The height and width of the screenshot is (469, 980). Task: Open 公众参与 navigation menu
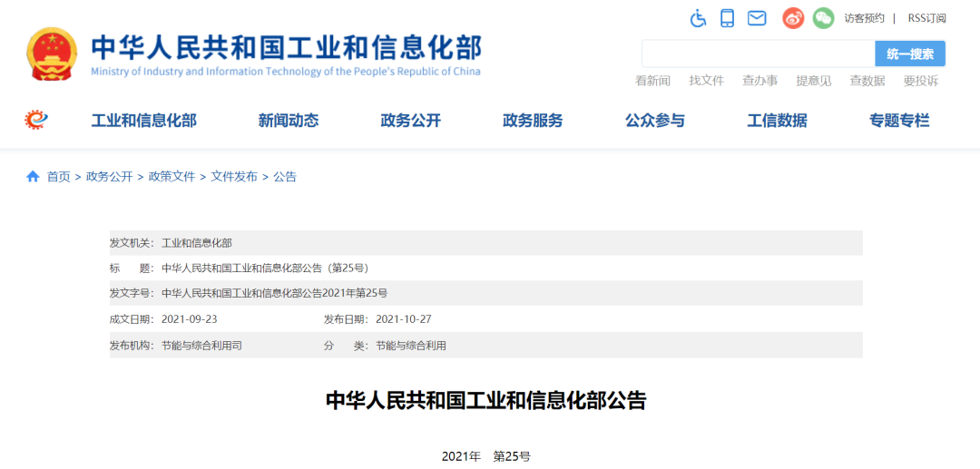[655, 121]
